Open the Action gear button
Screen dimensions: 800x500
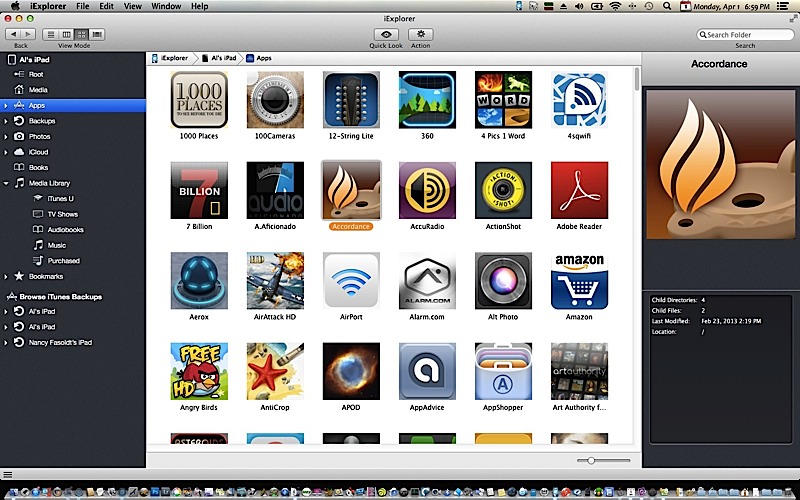420,34
